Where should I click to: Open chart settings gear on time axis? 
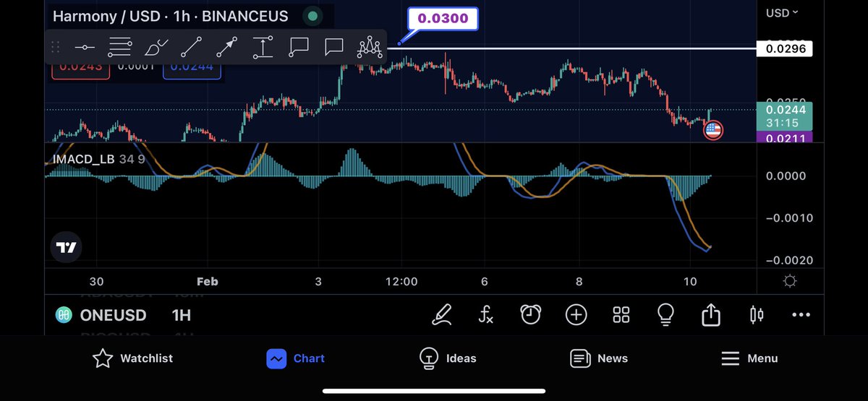coord(790,282)
